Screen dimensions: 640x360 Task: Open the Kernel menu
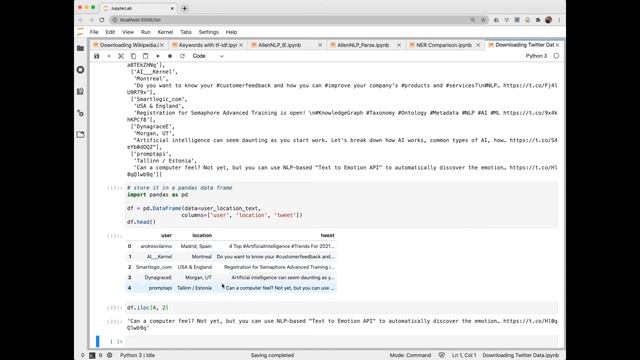tap(165, 32)
